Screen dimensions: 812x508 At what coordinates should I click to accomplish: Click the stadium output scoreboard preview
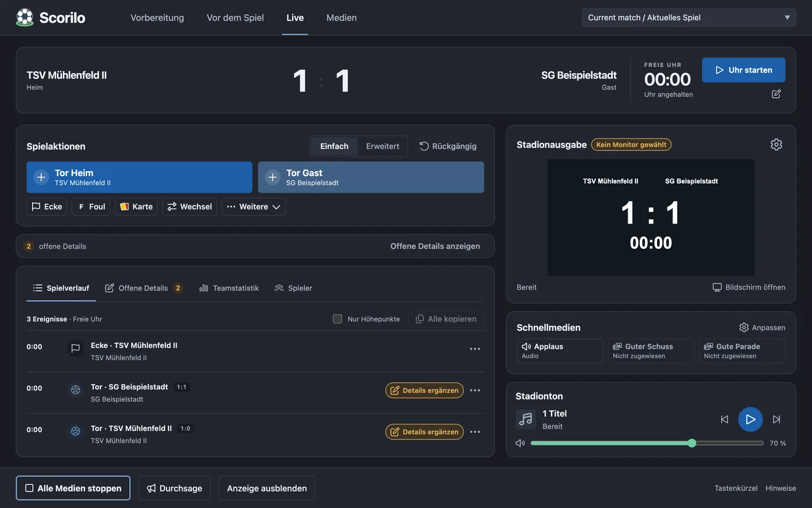pyautogui.click(x=651, y=217)
